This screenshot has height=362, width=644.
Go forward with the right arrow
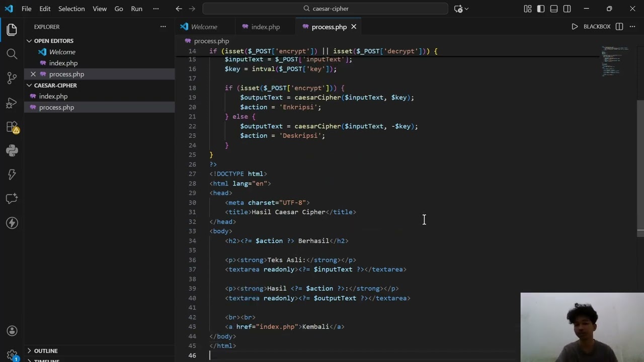click(193, 9)
